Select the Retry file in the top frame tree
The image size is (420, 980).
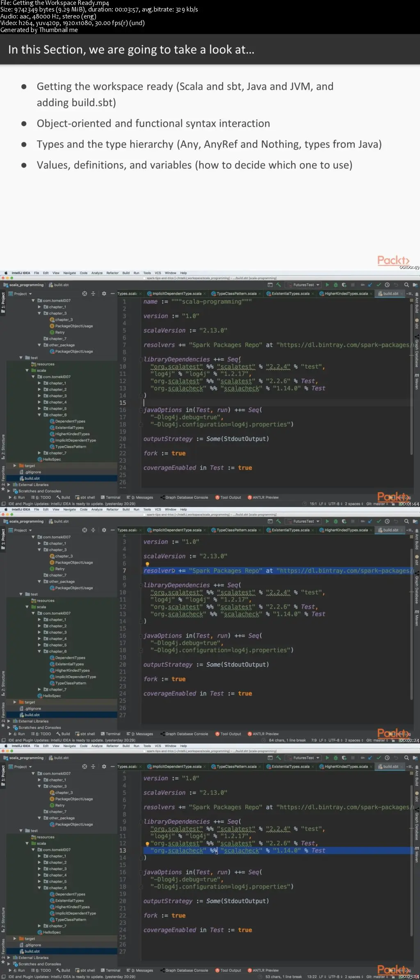[57, 333]
